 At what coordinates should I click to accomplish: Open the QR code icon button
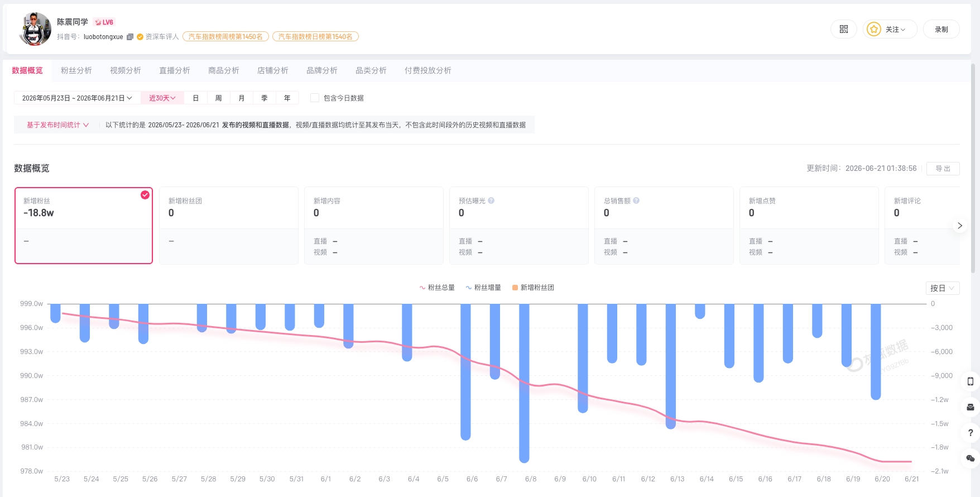click(843, 29)
